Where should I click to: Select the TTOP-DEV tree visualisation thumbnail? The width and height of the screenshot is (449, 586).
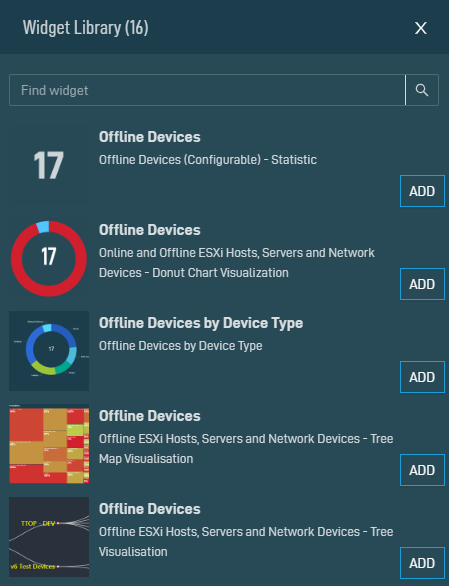49,537
